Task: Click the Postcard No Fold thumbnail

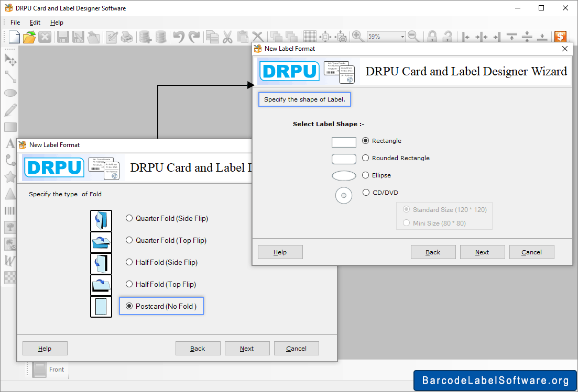Action: (x=101, y=307)
